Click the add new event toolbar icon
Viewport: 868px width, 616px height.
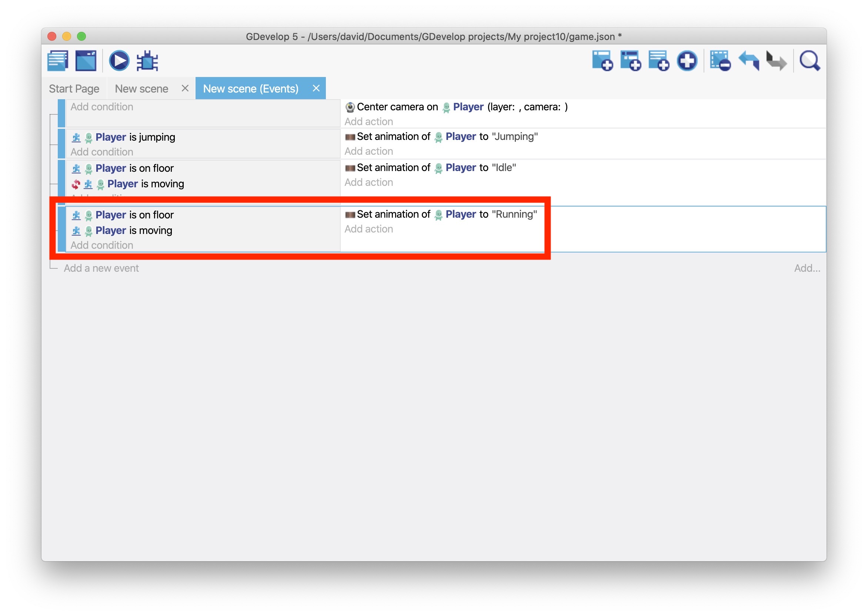pyautogui.click(x=602, y=61)
